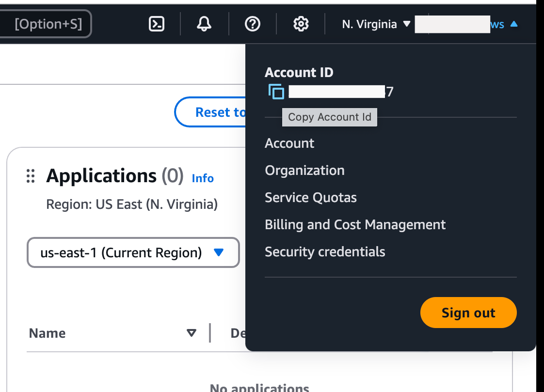Screen dimensions: 544x392
Task: Open Security credentials menu entry
Action: click(x=325, y=252)
